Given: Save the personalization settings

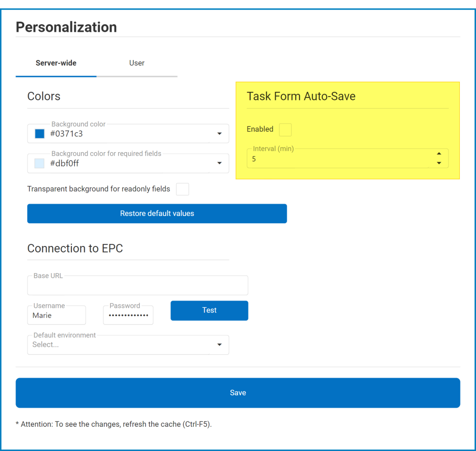Looking at the screenshot, I should click(238, 392).
